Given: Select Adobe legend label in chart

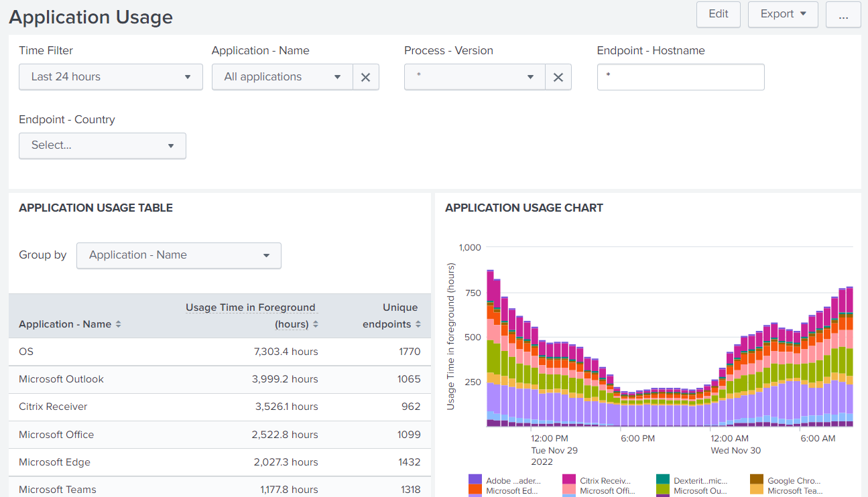Looking at the screenshot, I should click(513, 481).
